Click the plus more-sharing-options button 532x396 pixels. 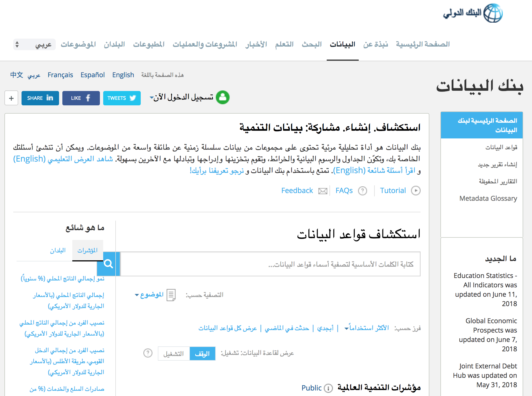point(11,98)
